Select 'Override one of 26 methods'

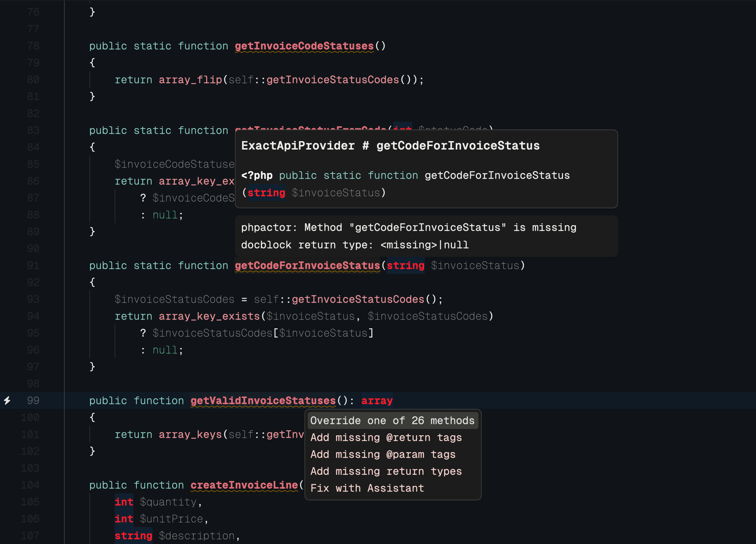click(393, 420)
